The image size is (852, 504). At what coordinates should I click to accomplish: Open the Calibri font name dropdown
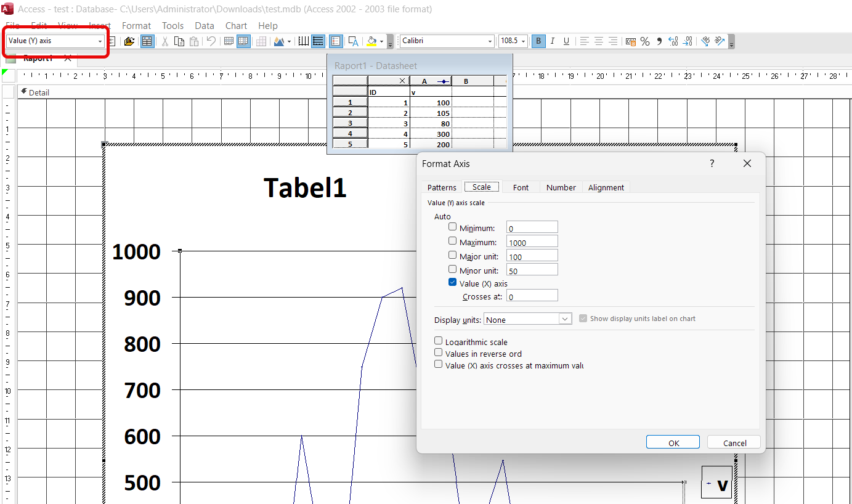(x=490, y=41)
